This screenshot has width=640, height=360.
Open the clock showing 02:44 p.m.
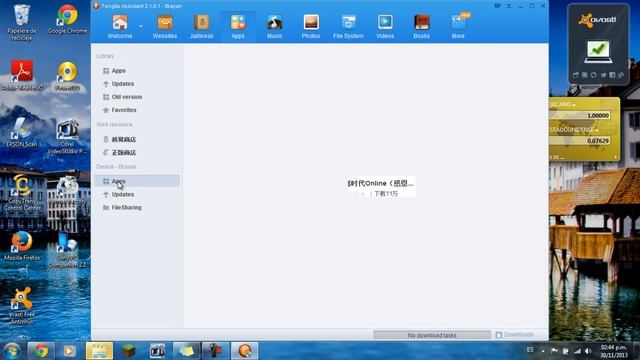tap(613, 351)
